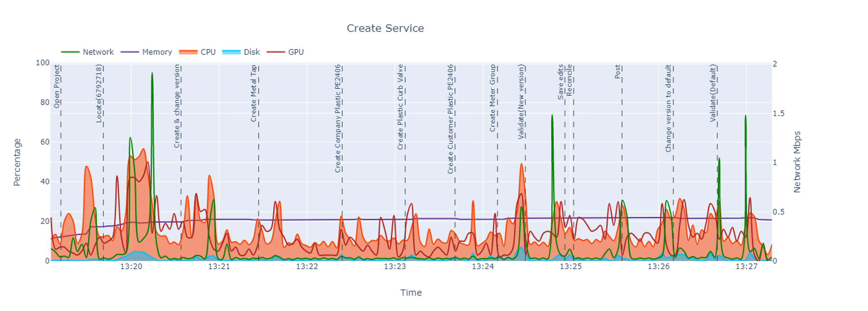Click the 'Create & change version' marker label
This screenshot has height=311, width=868.
[x=177, y=106]
